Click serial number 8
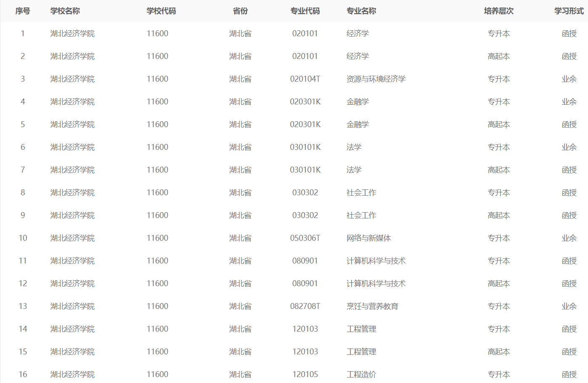Screen dimensions: 588x383 pyautogui.click(x=23, y=193)
